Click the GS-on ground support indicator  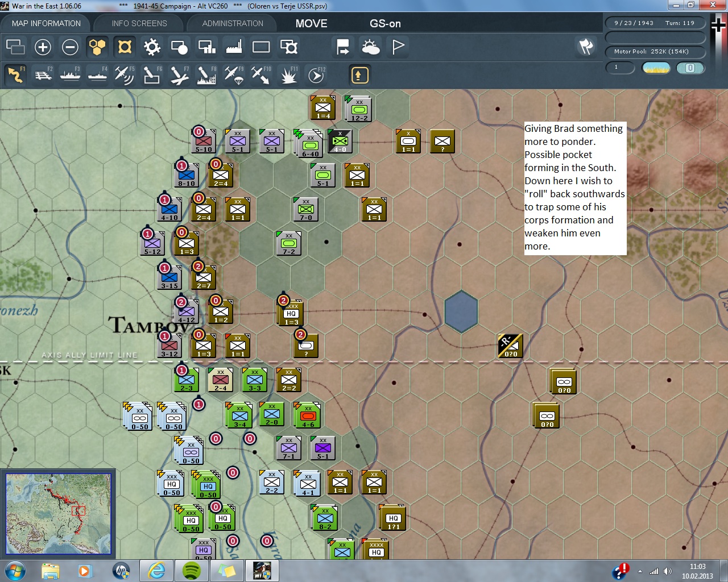point(385,23)
